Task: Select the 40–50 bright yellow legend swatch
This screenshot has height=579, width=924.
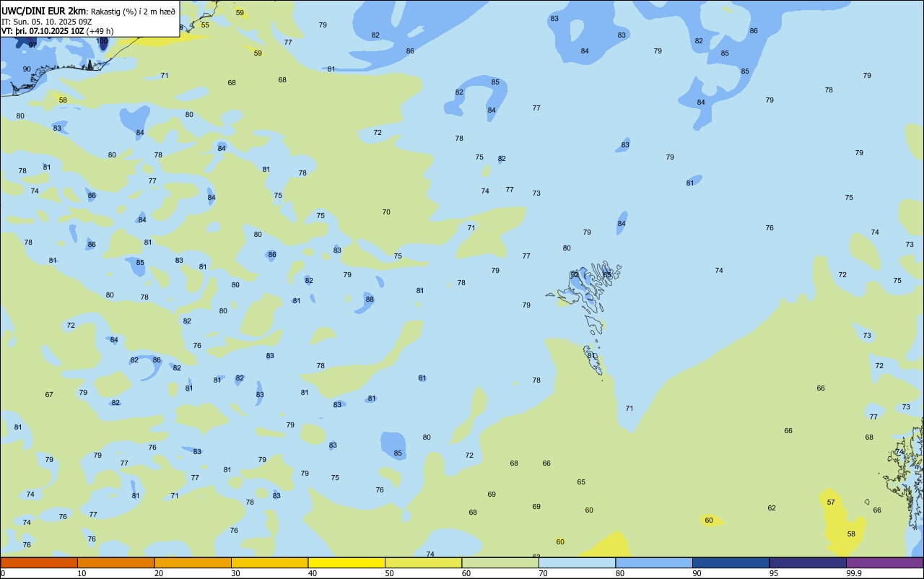Action: point(346,562)
